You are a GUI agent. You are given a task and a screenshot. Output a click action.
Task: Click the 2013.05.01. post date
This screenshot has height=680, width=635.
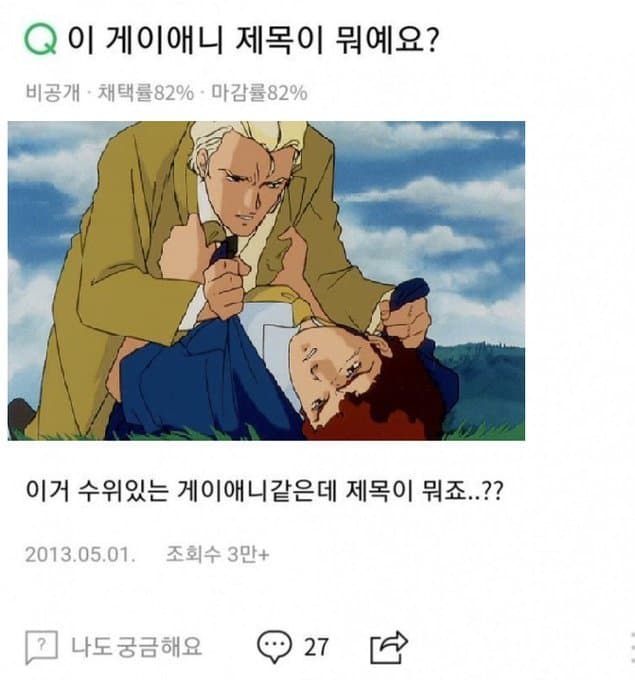(x=80, y=554)
